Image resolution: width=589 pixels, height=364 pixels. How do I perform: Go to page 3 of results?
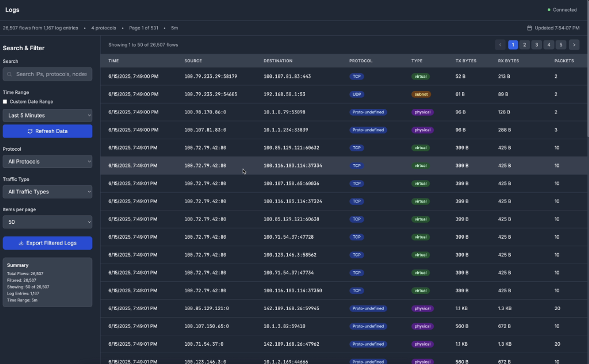tap(536, 45)
